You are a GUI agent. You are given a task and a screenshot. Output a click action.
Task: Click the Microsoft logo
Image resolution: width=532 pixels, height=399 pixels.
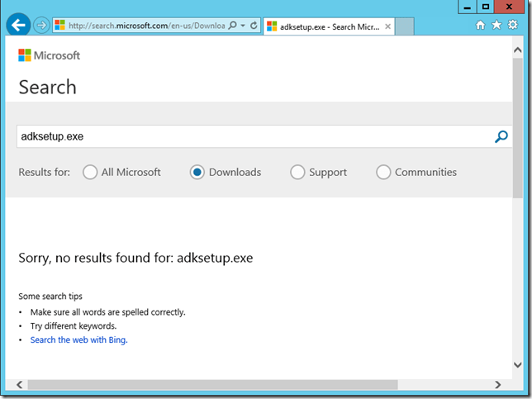50,55
